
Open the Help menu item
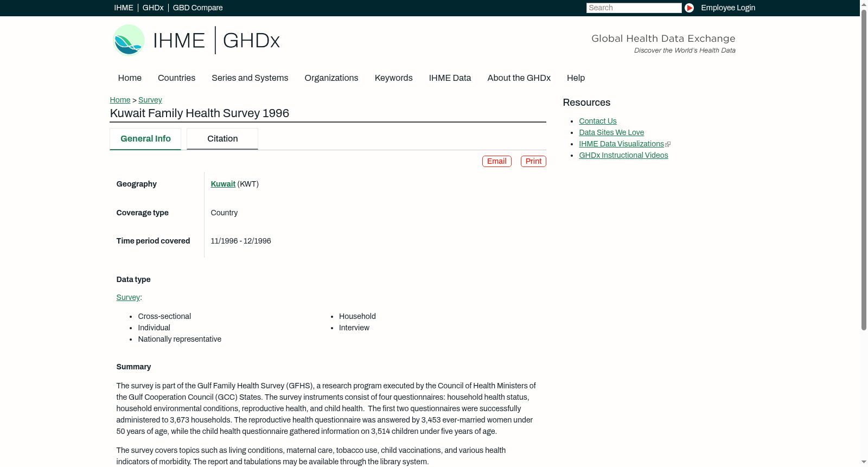[x=576, y=78]
